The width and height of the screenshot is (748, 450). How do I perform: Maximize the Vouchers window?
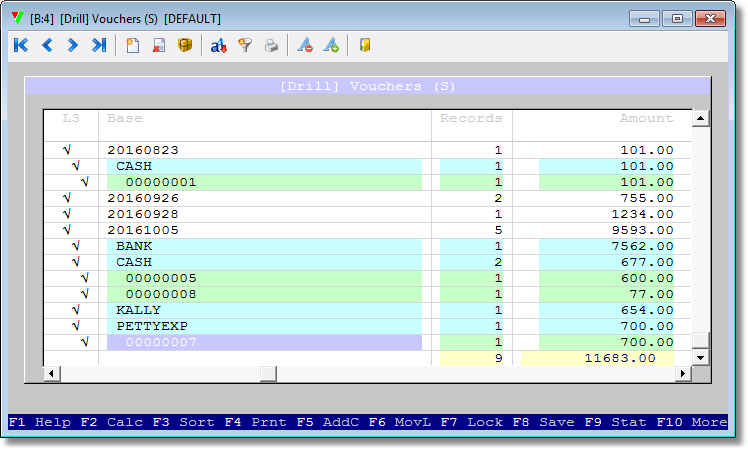pos(677,19)
